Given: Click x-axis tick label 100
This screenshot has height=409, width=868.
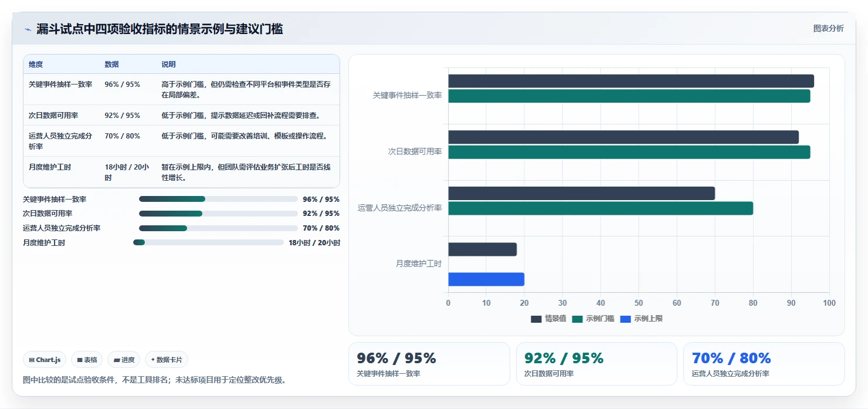Looking at the screenshot, I should point(829,303).
